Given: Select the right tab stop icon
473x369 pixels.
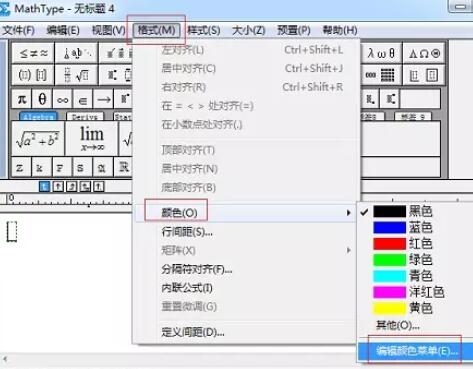Looking at the screenshot, I should point(71,186).
